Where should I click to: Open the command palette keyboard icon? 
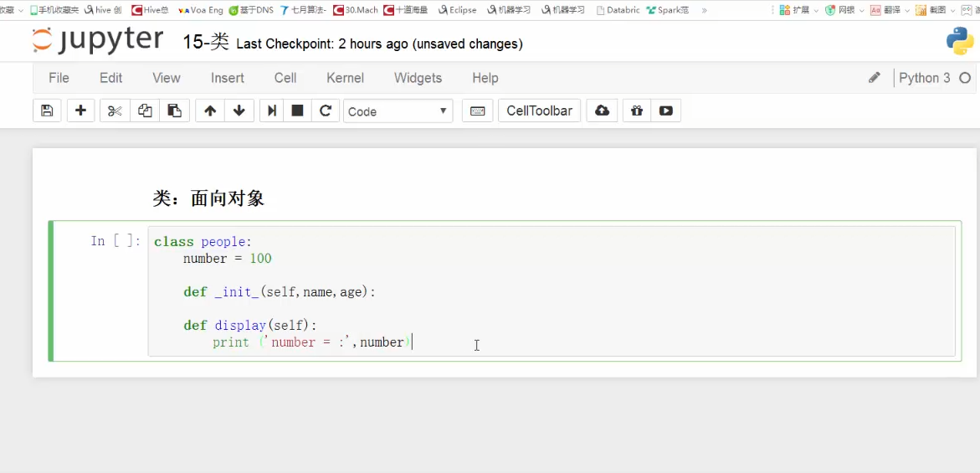tap(477, 111)
